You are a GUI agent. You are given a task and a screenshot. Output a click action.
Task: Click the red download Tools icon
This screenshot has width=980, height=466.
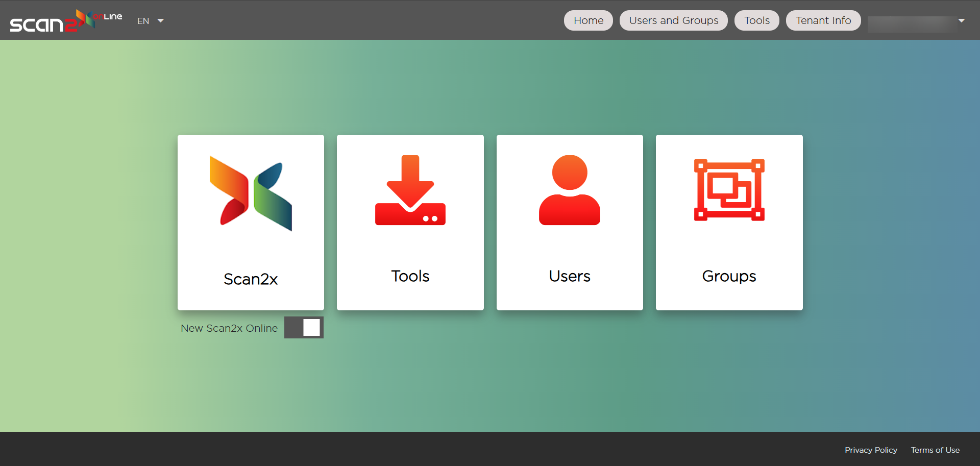410,190
